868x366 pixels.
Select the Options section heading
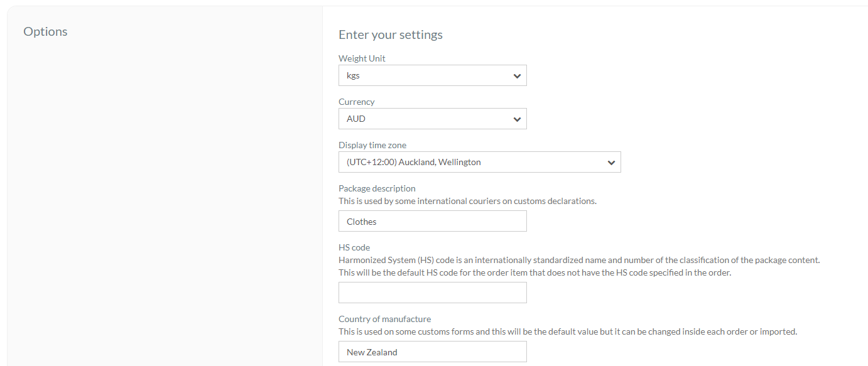click(x=45, y=31)
